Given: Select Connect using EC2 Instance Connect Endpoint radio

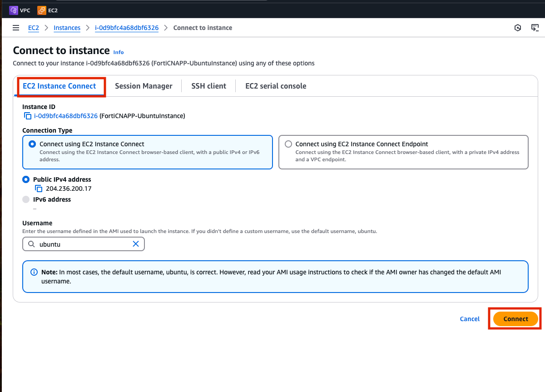Looking at the screenshot, I should (288, 144).
